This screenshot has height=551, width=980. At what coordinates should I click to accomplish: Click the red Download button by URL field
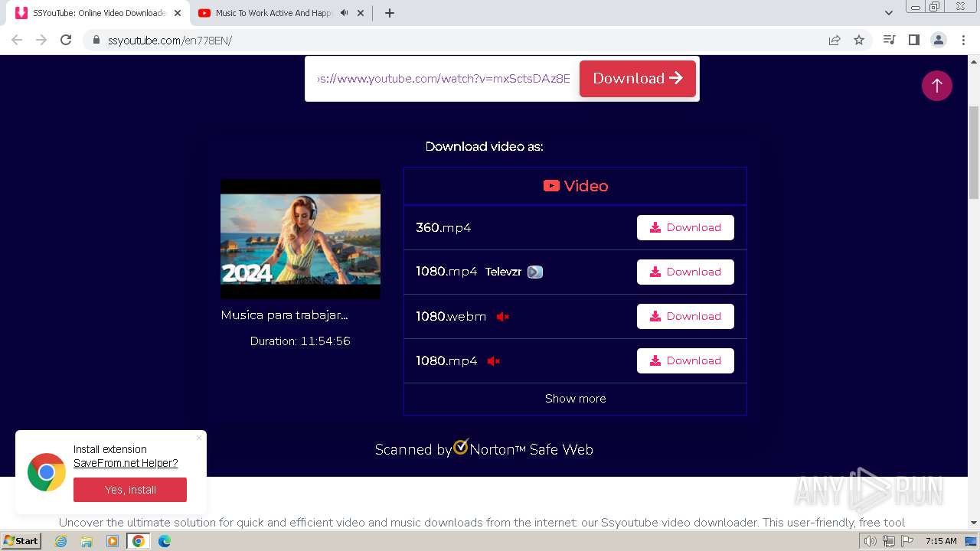[x=638, y=78]
